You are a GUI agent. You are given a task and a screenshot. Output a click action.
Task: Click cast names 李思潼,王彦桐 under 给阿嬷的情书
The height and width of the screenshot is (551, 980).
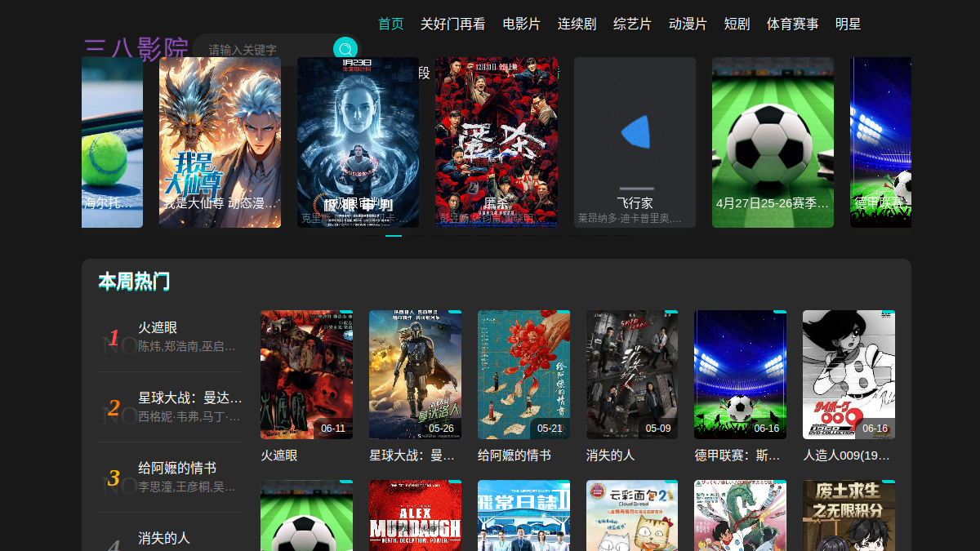tap(189, 487)
